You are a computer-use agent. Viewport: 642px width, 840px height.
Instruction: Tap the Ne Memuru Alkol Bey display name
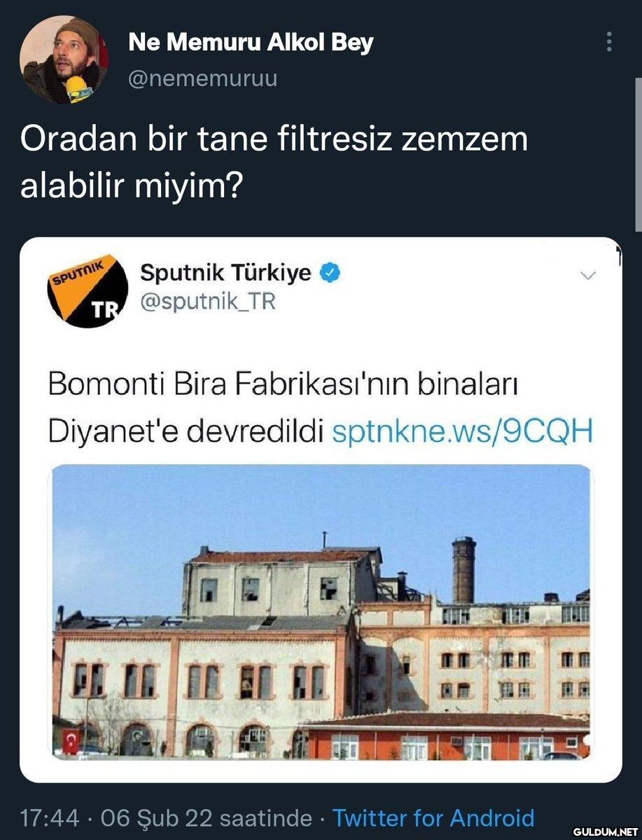(251, 43)
